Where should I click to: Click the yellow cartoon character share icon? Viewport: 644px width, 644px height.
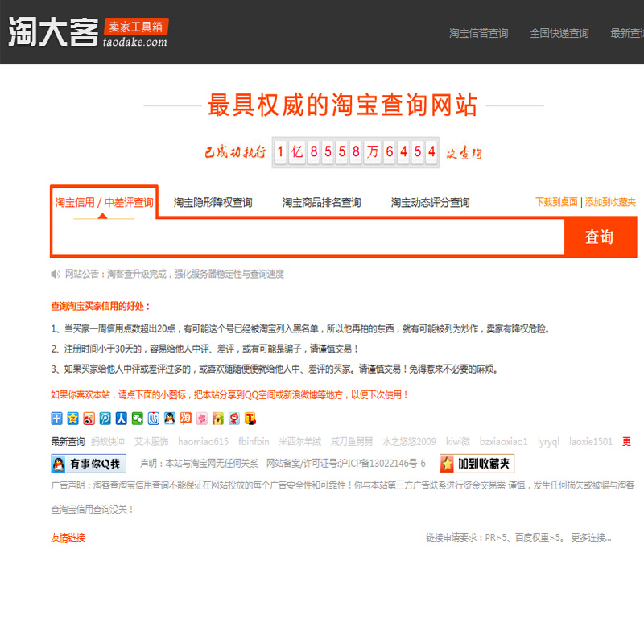(x=217, y=419)
